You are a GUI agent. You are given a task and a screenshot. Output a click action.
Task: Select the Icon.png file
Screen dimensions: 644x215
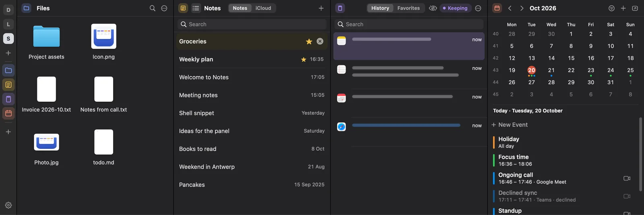point(103,42)
